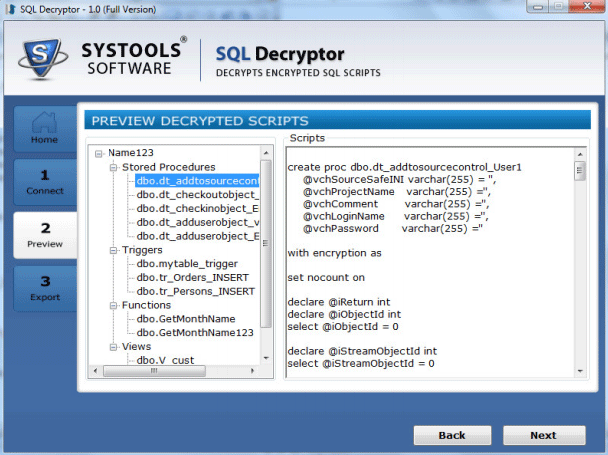
Task: Click the Views label in tree
Action: [x=136, y=346]
